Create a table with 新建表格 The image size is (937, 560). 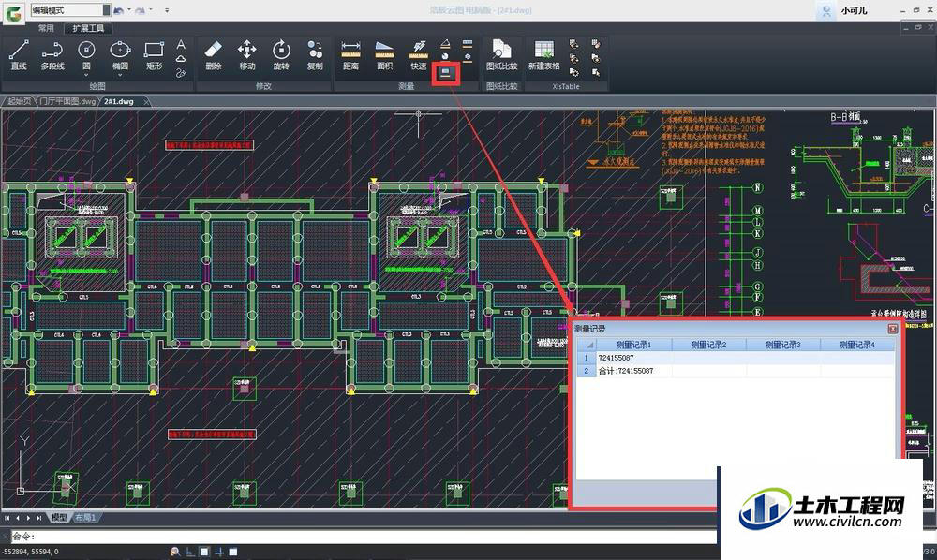coord(543,55)
